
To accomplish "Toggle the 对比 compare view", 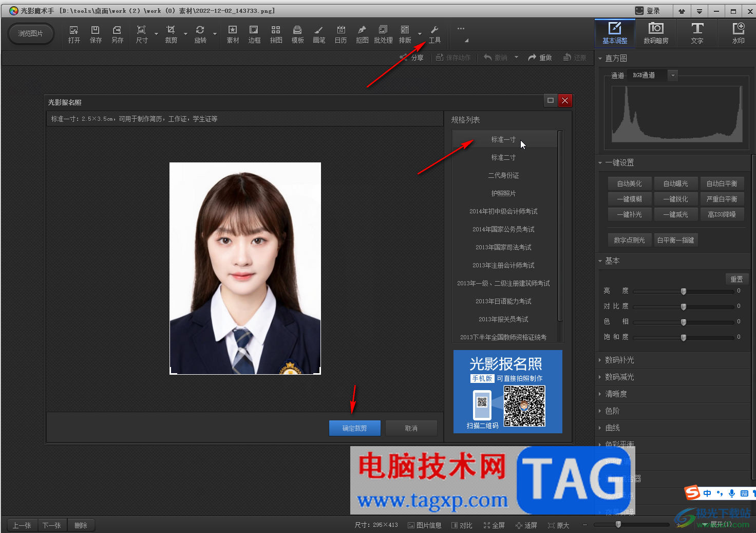I will coord(462,525).
